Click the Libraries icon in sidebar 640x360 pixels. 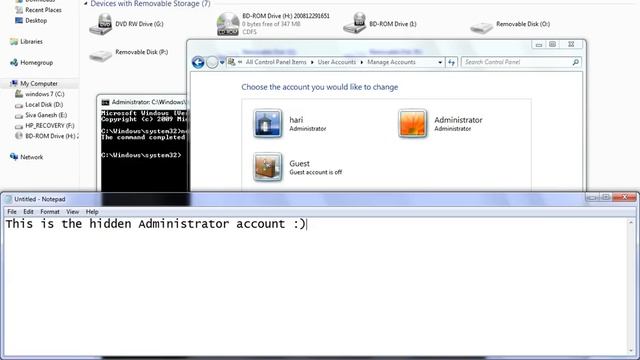14,42
